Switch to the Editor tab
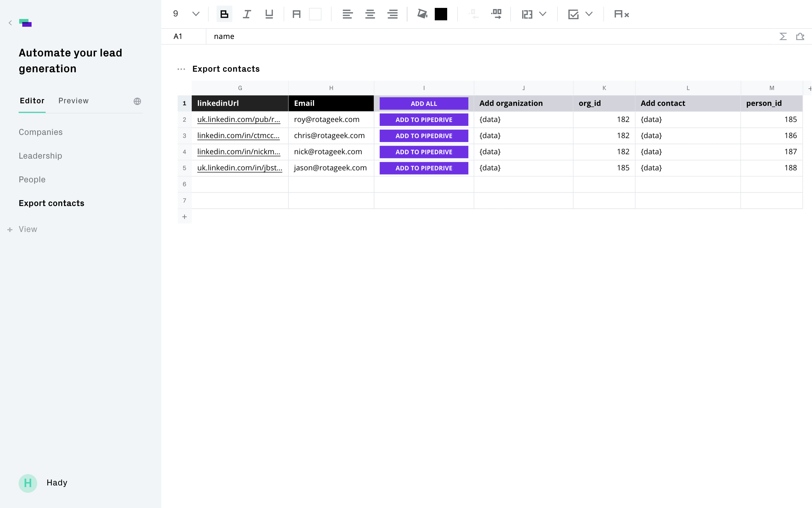 (x=32, y=101)
